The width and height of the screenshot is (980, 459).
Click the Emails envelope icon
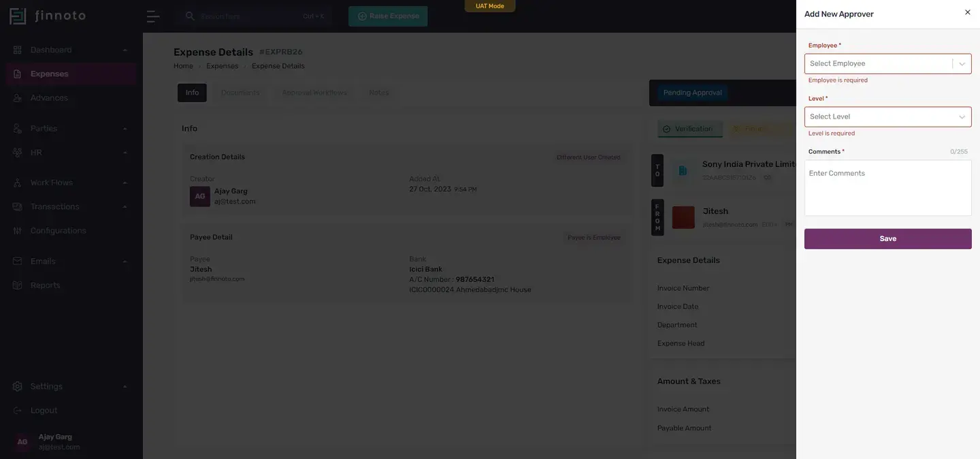[18, 262]
